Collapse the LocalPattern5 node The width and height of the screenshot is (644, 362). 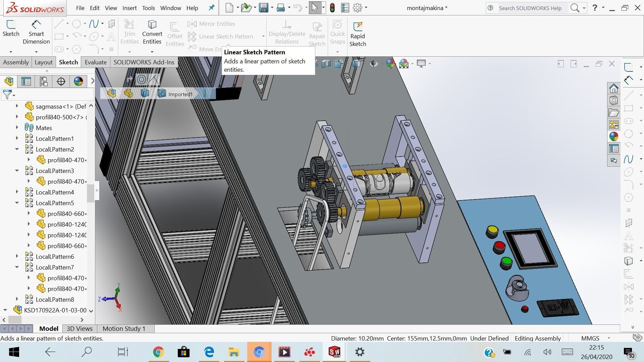point(17,203)
